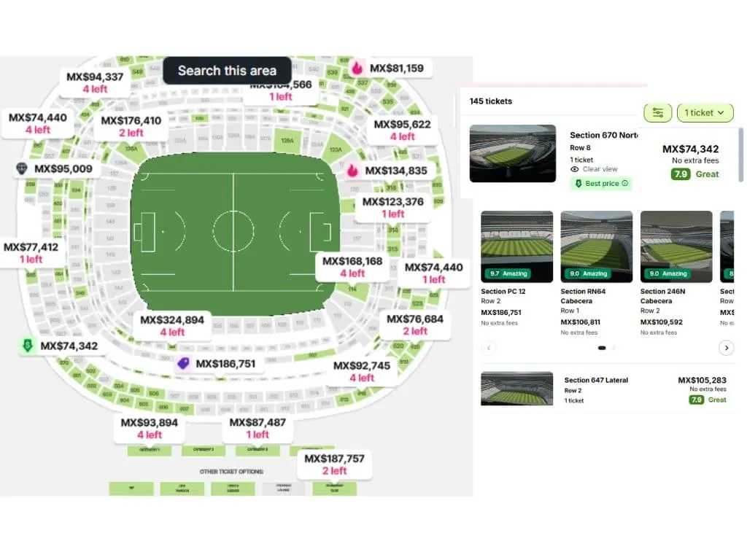Open the Section 246N Cabecera thumbnail
The height and width of the screenshot is (560, 747).
click(x=676, y=246)
